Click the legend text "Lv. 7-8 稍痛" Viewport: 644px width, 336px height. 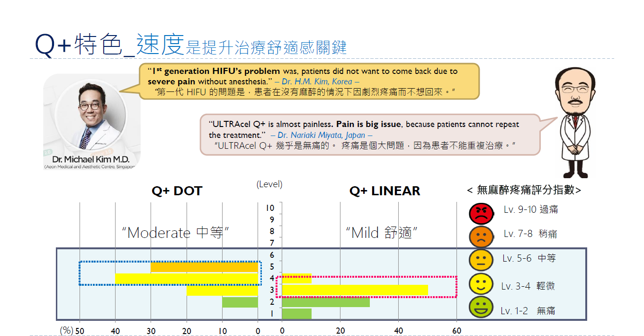(x=530, y=234)
